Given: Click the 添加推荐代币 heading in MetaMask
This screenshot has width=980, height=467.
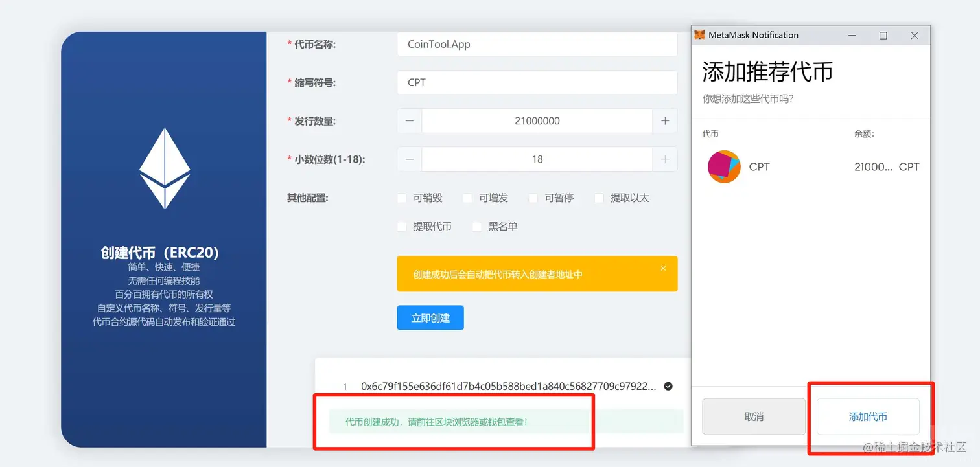Looking at the screenshot, I should click(x=767, y=72).
